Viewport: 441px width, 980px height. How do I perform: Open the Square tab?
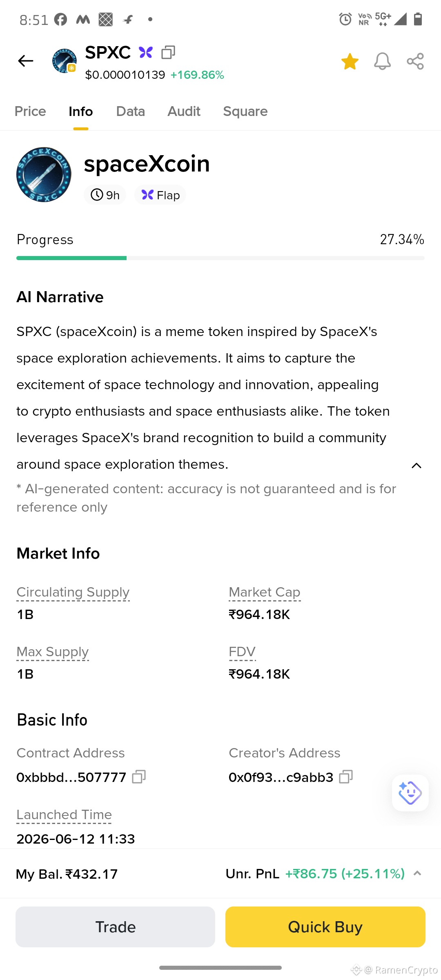coord(245,111)
